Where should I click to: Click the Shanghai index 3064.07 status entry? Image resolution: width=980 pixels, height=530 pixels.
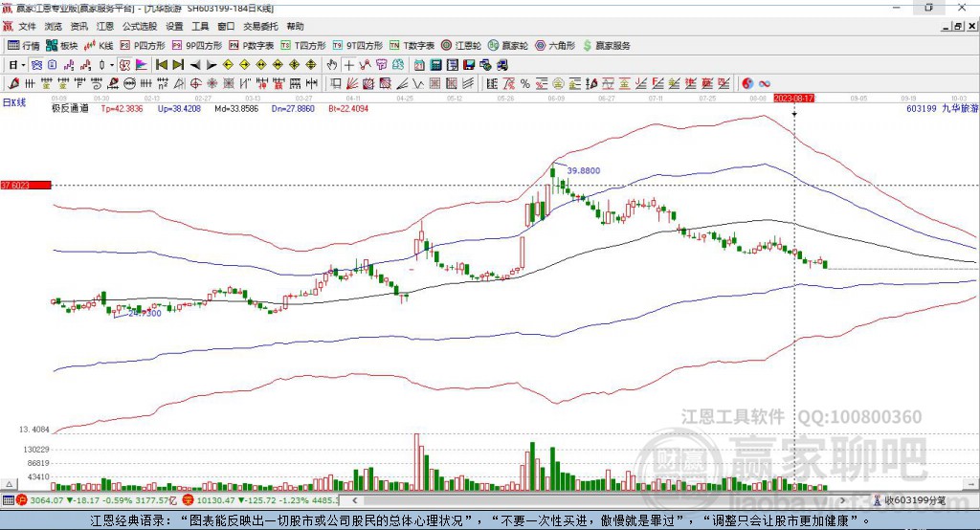point(97,500)
